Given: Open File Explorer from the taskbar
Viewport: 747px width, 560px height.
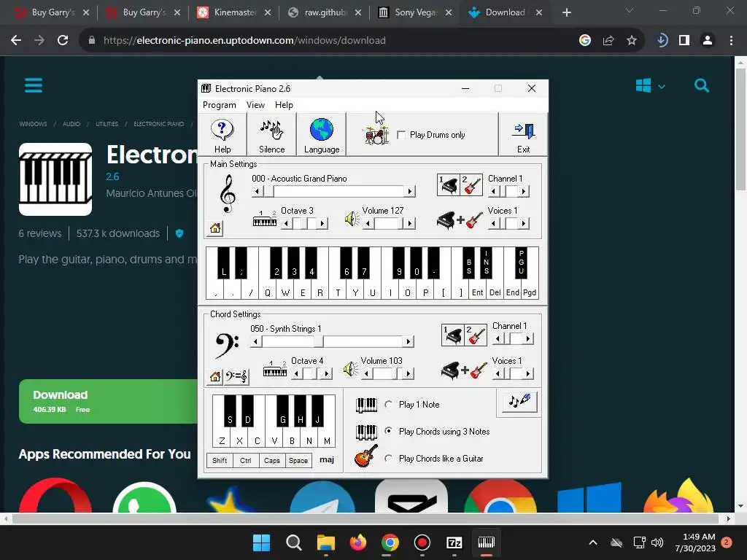Looking at the screenshot, I should [x=326, y=542].
